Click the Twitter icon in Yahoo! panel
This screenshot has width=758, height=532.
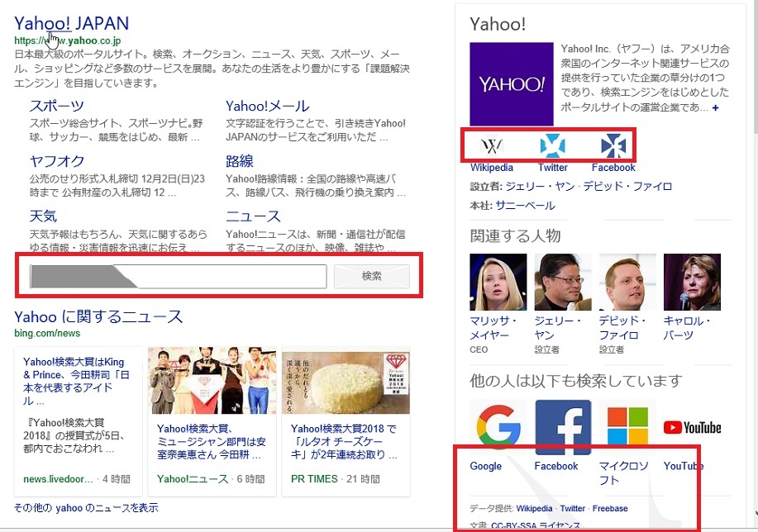pyautogui.click(x=552, y=146)
